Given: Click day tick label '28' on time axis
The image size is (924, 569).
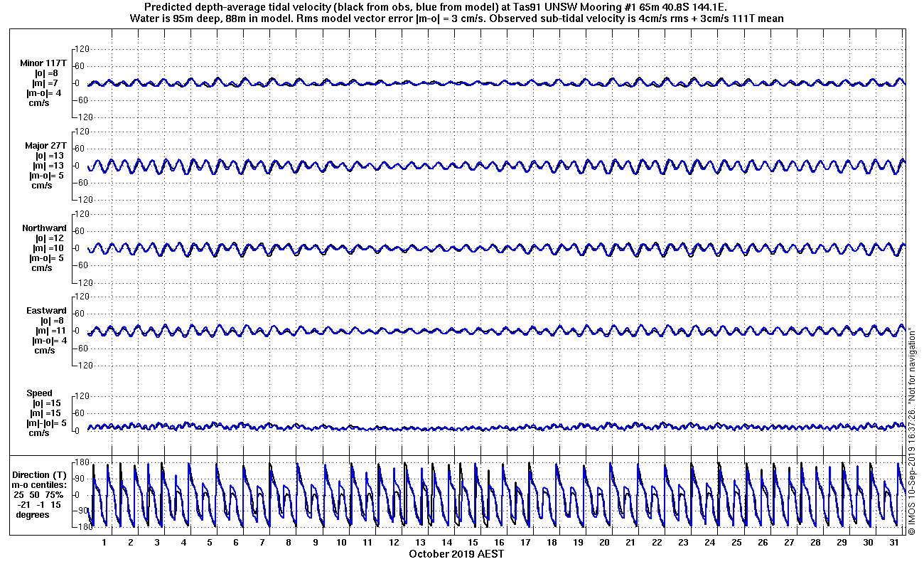Looking at the screenshot, I should point(815,542).
